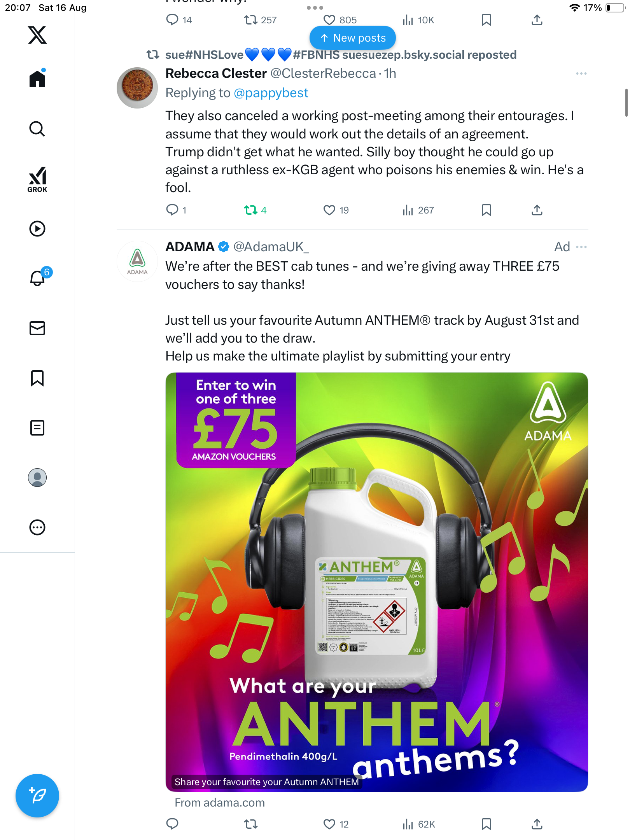The height and width of the screenshot is (840, 630).
Task: Open the Search page
Action: click(37, 129)
